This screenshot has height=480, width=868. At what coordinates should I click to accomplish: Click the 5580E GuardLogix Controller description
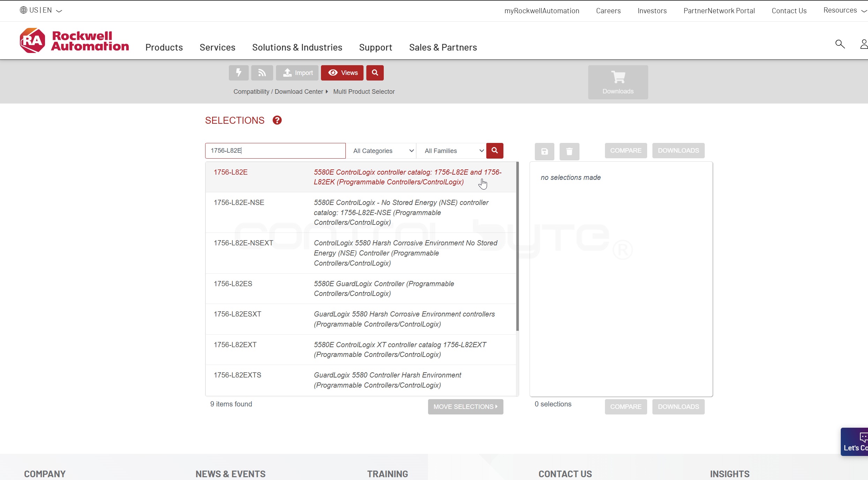(384, 289)
